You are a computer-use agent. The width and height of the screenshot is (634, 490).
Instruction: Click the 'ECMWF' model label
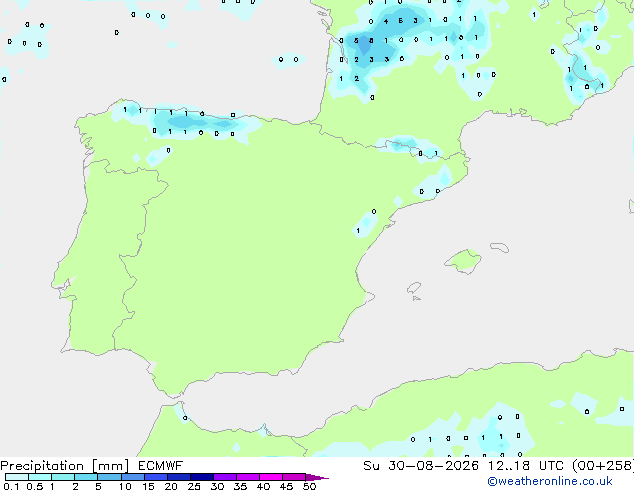(x=161, y=466)
